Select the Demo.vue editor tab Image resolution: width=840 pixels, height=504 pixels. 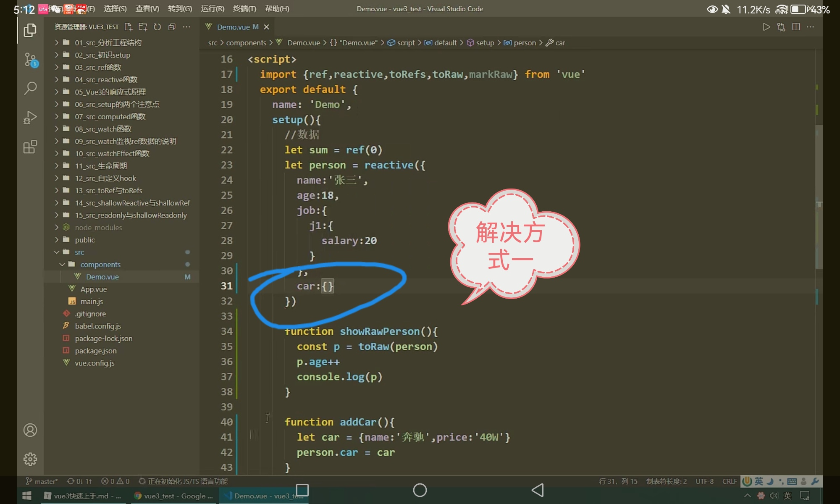pos(234,27)
